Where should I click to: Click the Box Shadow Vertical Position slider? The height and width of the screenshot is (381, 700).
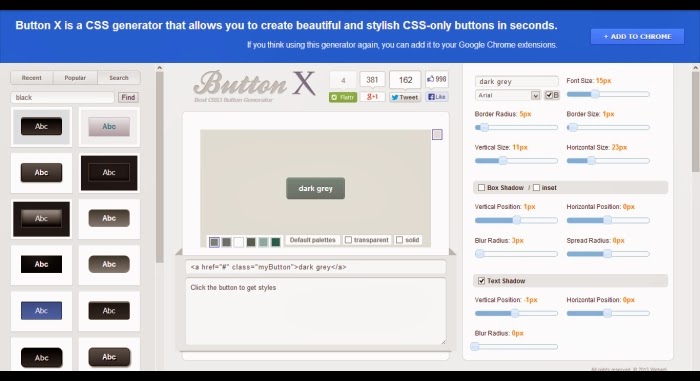(516, 220)
